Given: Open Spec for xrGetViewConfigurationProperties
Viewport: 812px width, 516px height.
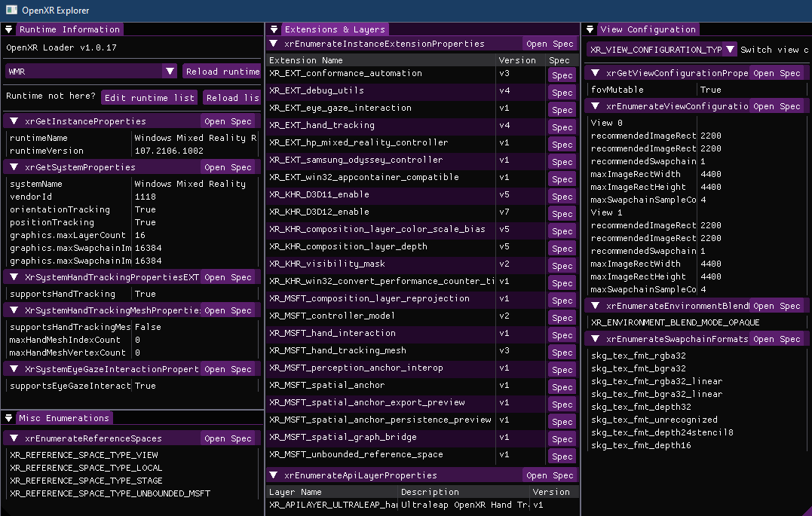Looking at the screenshot, I should click(x=777, y=73).
